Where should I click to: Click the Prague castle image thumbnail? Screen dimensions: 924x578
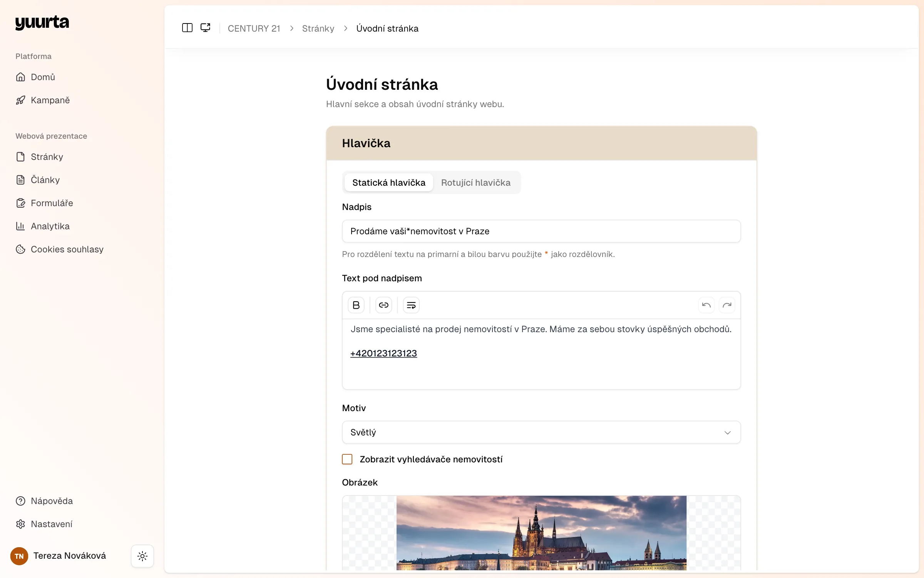(541, 533)
